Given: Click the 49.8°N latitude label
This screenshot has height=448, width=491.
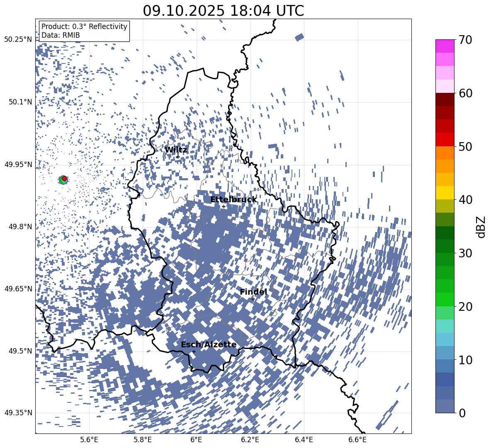Looking at the screenshot, I should [20, 227].
